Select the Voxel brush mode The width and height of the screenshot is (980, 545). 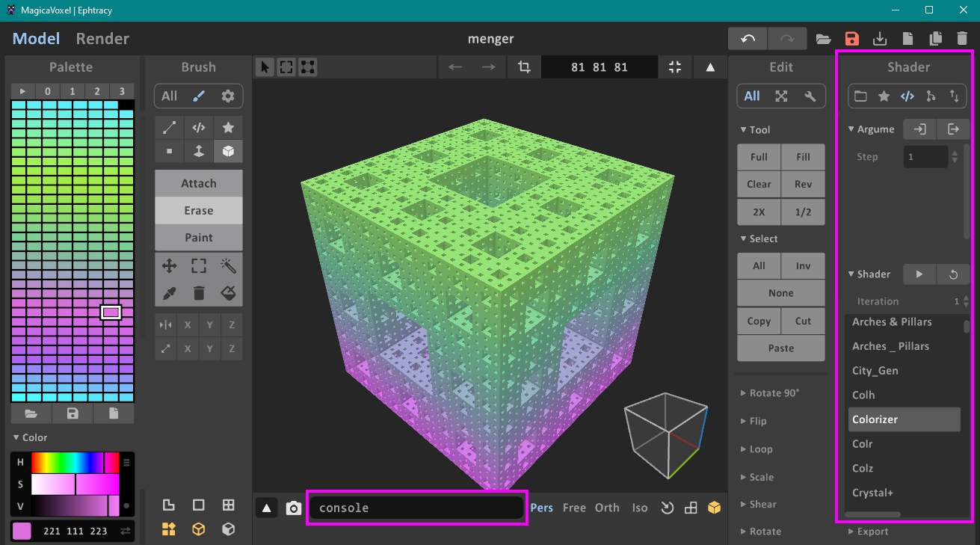tap(228, 151)
